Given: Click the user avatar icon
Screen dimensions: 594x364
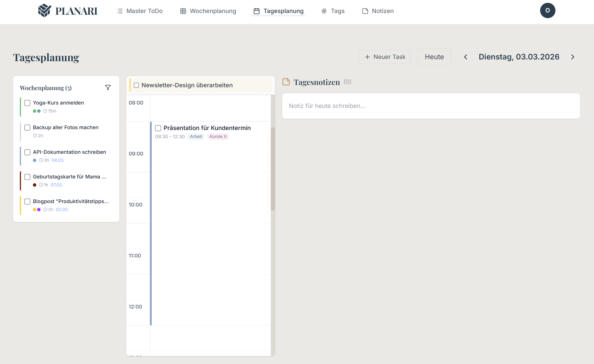Looking at the screenshot, I should (547, 10).
